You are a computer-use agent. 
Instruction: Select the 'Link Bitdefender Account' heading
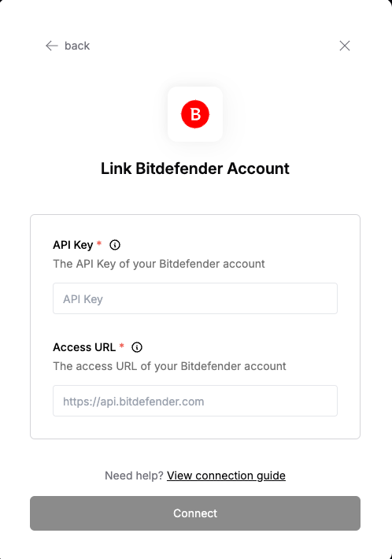point(195,168)
